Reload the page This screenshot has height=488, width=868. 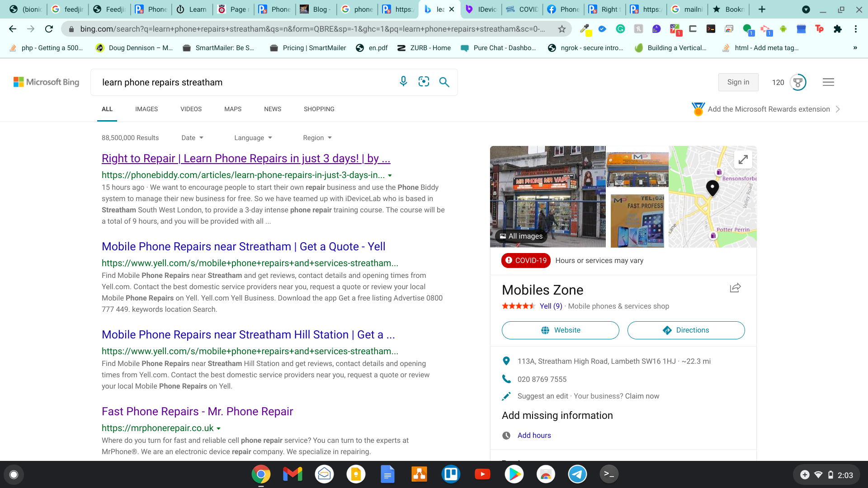pyautogui.click(x=49, y=29)
